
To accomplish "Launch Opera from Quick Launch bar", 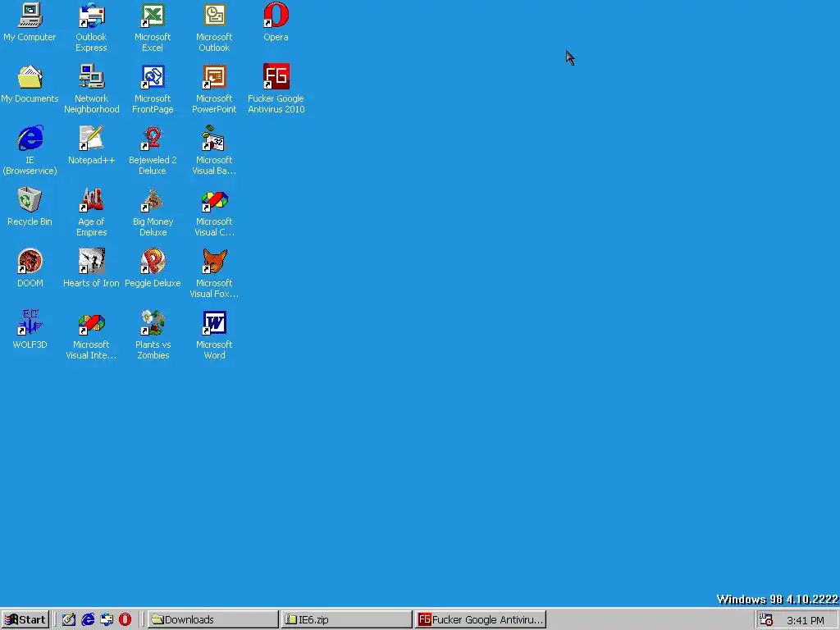I will (x=125, y=620).
